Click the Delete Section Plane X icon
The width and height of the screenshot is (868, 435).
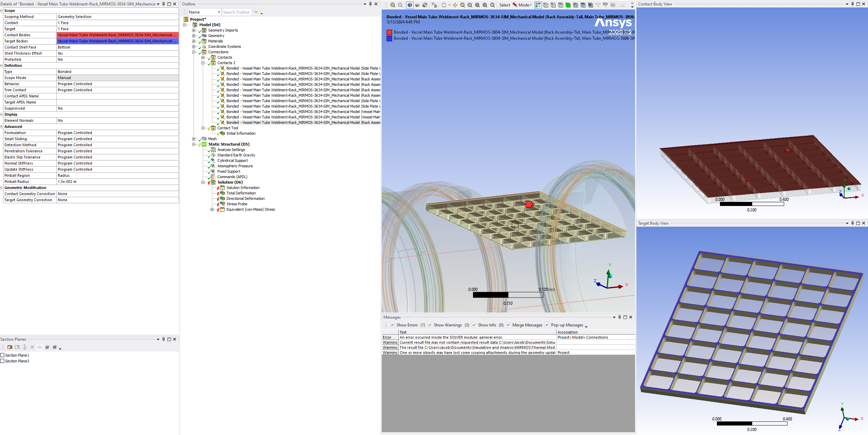click(x=32, y=347)
